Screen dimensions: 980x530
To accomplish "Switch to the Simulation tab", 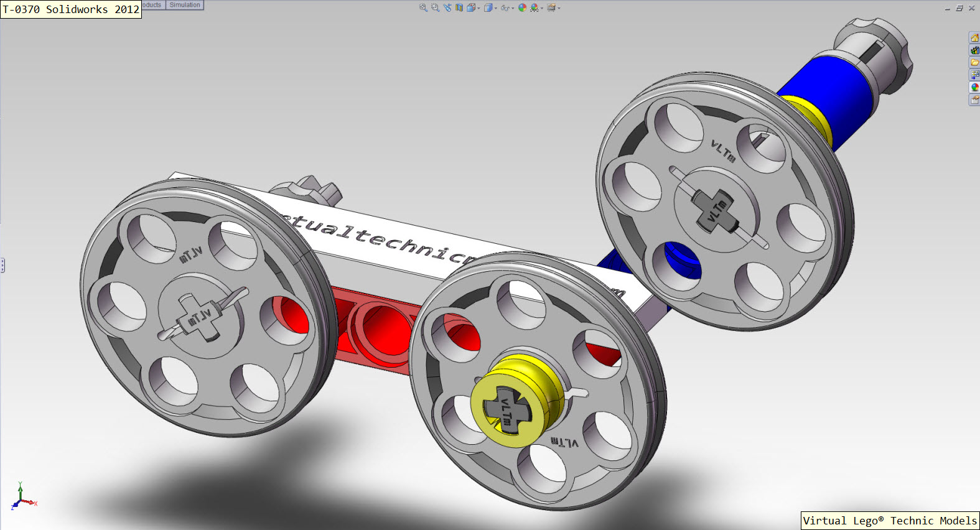I will coord(185,5).
